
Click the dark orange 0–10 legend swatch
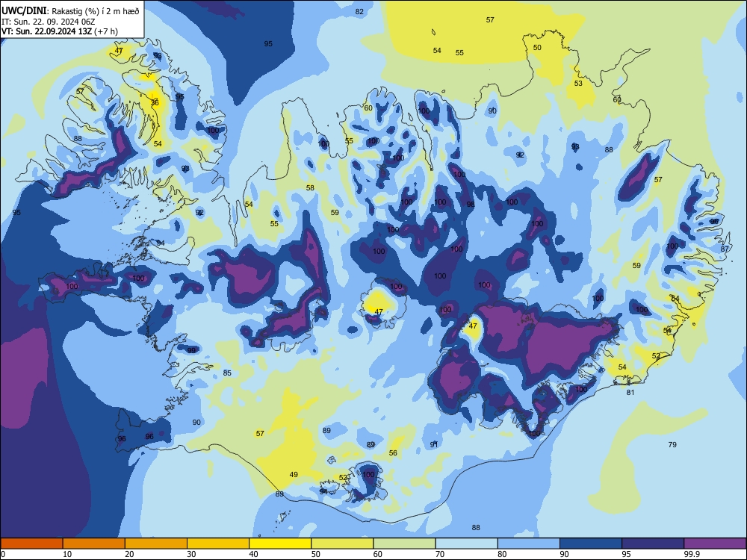click(x=31, y=544)
